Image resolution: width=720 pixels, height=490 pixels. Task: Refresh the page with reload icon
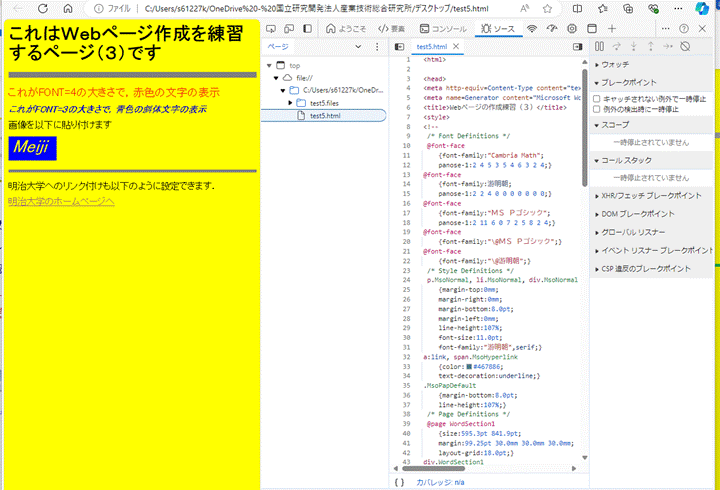click(41, 8)
